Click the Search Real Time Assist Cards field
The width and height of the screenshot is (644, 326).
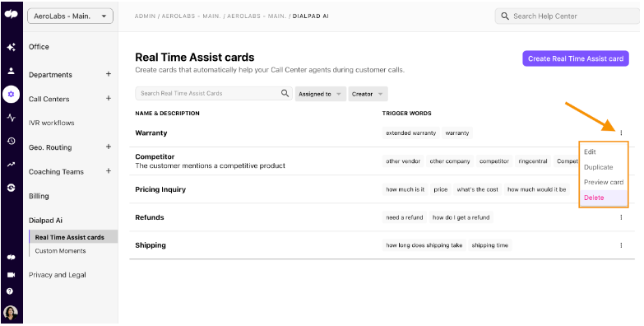(214, 93)
